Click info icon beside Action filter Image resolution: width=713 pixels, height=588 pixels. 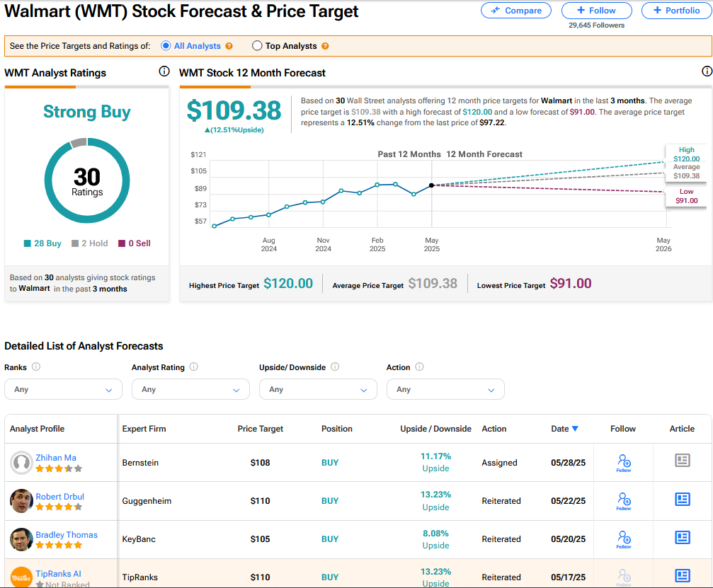click(420, 367)
